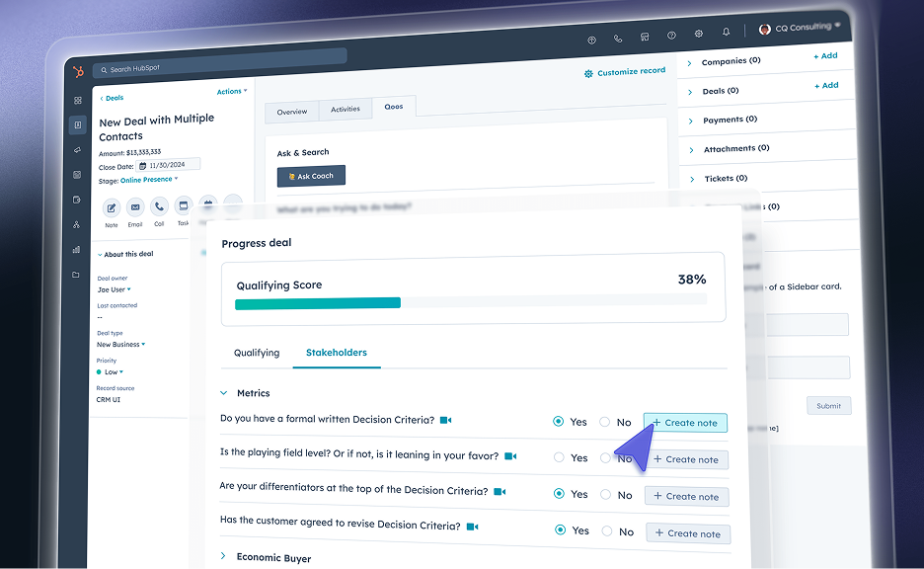
Task: Open the automation workflow icon in sidebar
Action: click(x=76, y=224)
